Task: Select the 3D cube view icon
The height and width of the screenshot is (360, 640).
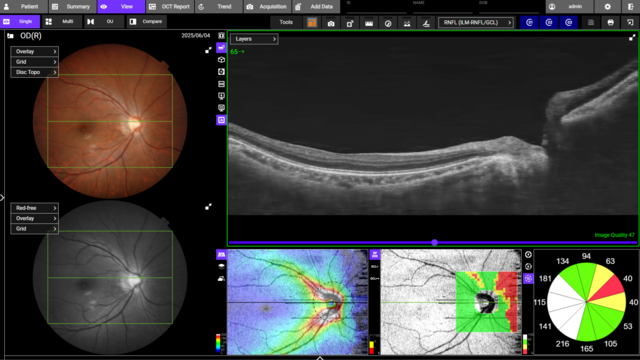Action: (221, 60)
